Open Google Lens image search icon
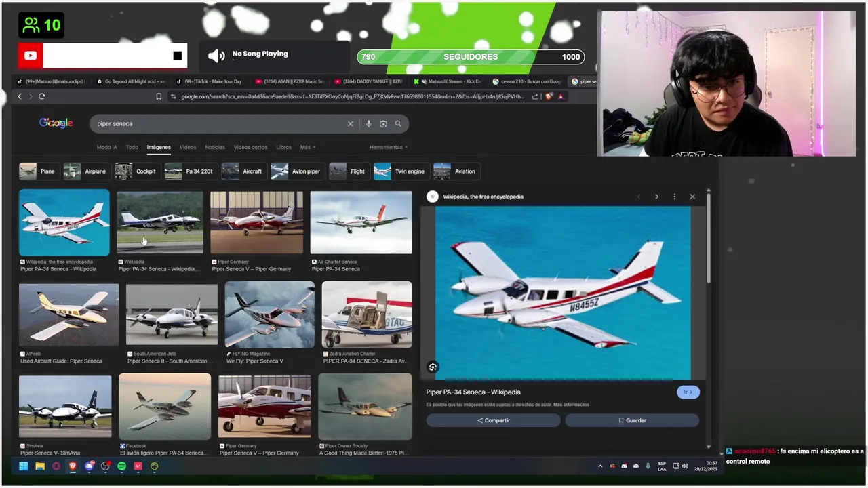This screenshot has width=868, height=488. point(383,124)
